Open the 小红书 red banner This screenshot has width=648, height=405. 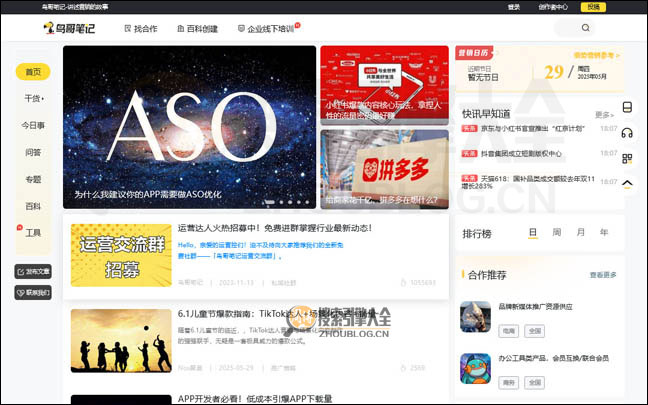[x=384, y=85]
